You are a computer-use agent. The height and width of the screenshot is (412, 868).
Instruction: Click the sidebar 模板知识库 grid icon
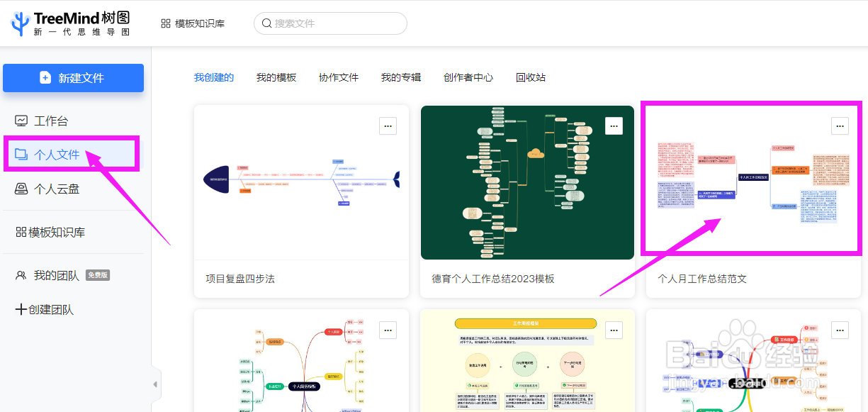pyautogui.click(x=21, y=233)
